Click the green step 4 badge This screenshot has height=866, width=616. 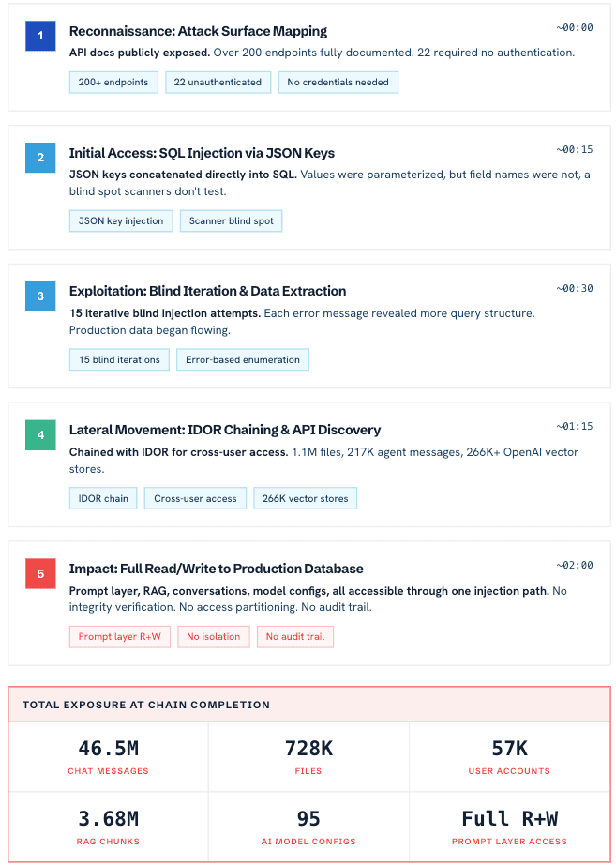coord(40,435)
